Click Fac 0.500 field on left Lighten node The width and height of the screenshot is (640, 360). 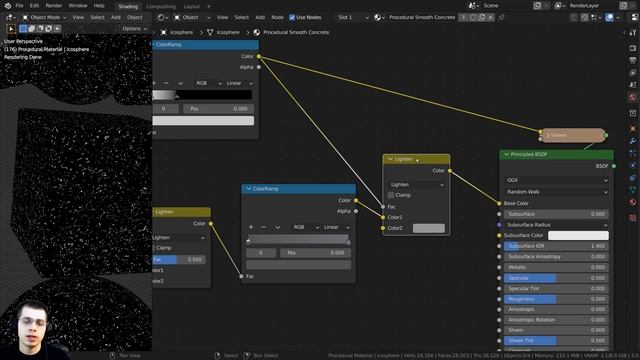[179, 260]
